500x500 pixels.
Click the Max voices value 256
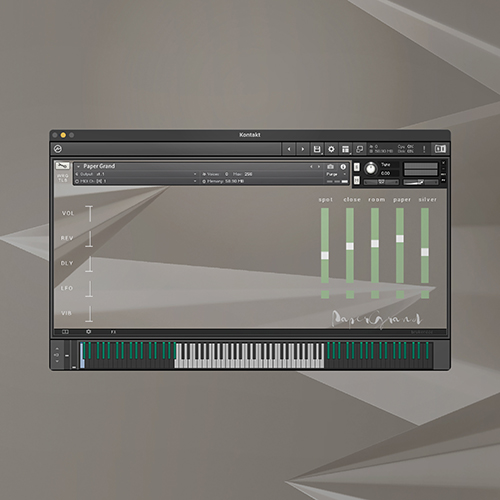[x=248, y=174]
